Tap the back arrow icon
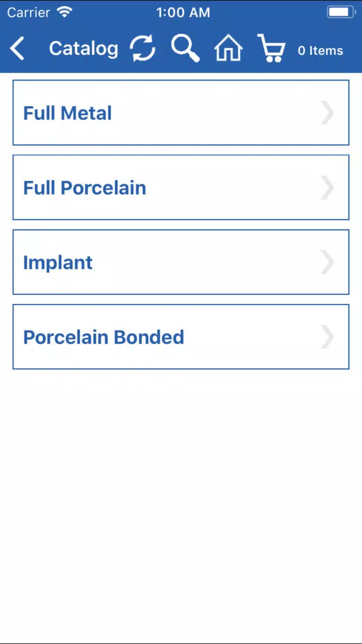362x644 pixels. [17, 49]
